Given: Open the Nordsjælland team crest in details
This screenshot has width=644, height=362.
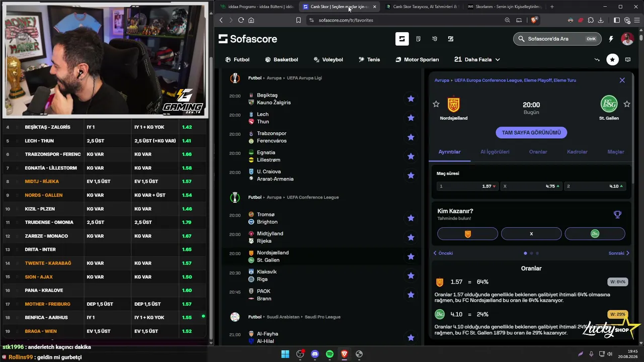Looking at the screenshot, I should tap(453, 105).
